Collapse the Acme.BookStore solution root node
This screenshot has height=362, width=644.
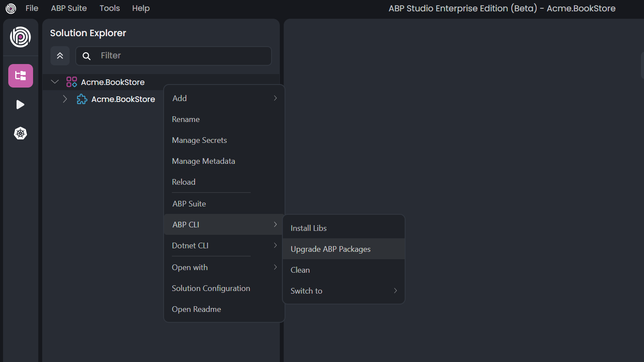(55, 82)
